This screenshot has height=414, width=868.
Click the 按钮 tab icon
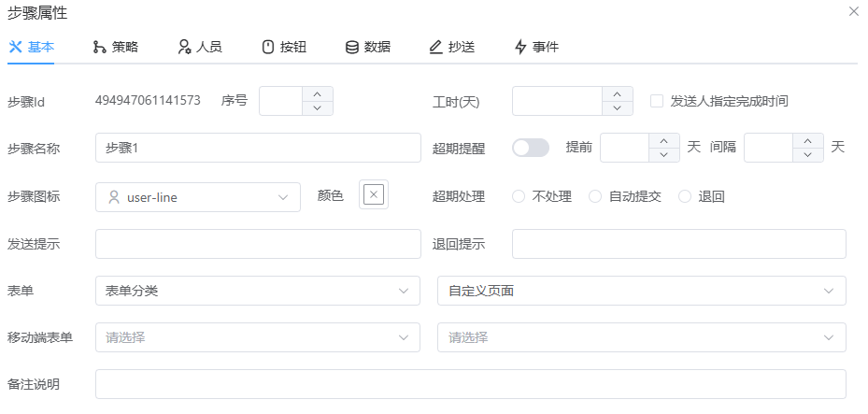[x=267, y=47]
